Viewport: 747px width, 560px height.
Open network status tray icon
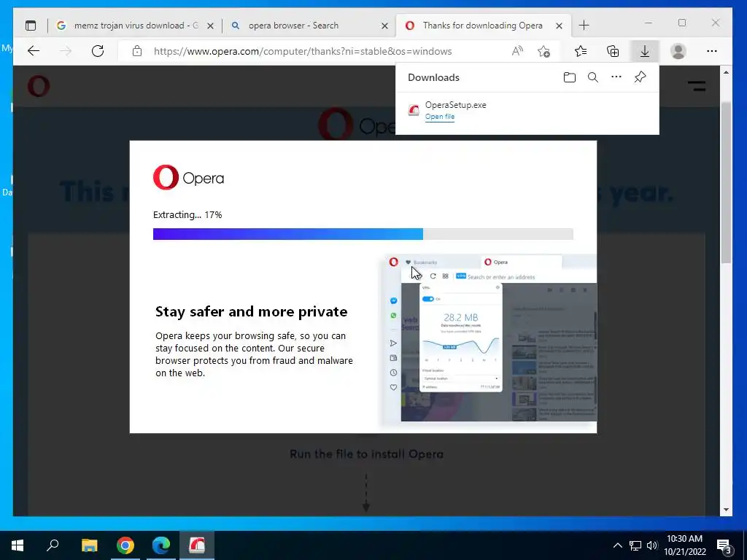pyautogui.click(x=635, y=545)
